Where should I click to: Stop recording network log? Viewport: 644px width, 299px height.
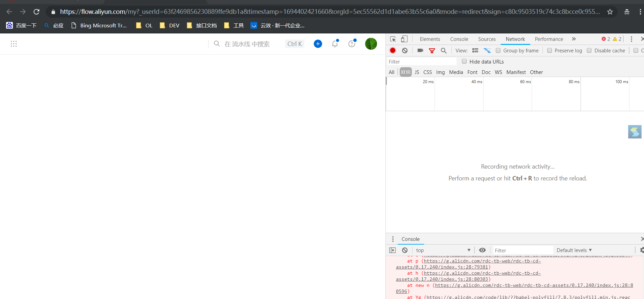(393, 50)
